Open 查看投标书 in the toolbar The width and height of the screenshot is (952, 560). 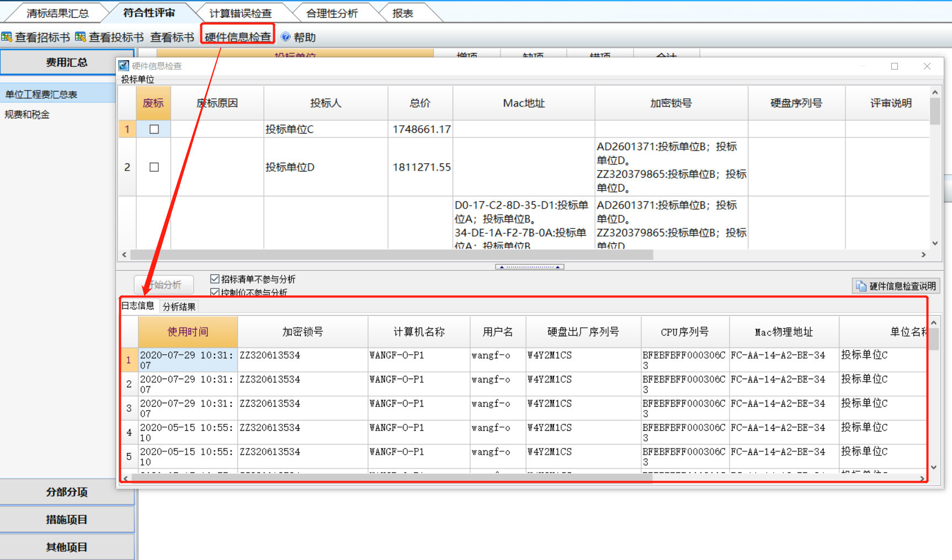tap(109, 37)
